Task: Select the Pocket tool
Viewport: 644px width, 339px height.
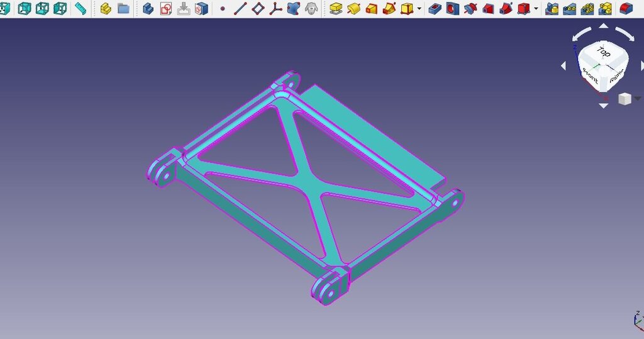Action: (x=435, y=8)
